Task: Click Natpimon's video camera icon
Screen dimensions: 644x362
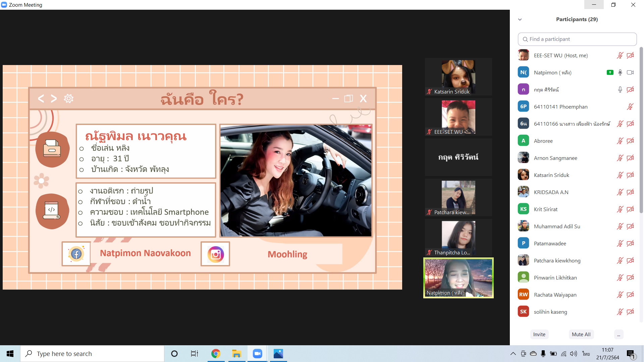Action: pyautogui.click(x=630, y=72)
